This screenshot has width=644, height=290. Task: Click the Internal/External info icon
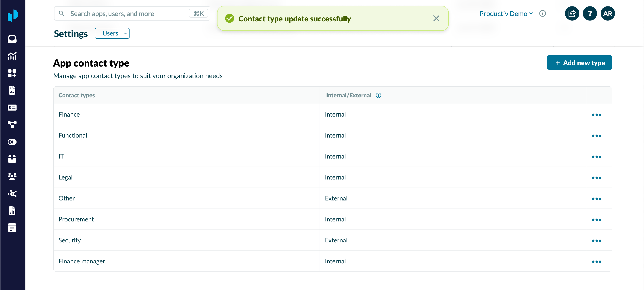coord(378,95)
